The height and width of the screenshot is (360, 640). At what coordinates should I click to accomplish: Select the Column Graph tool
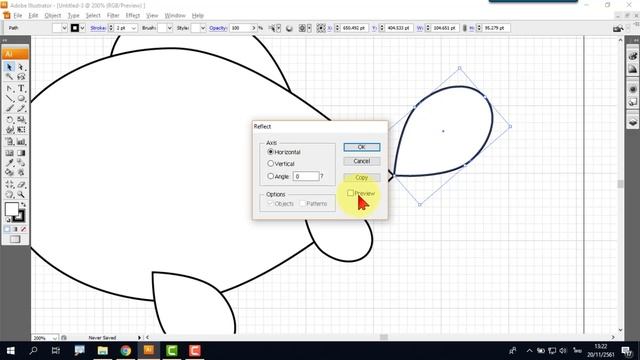pos(21,142)
